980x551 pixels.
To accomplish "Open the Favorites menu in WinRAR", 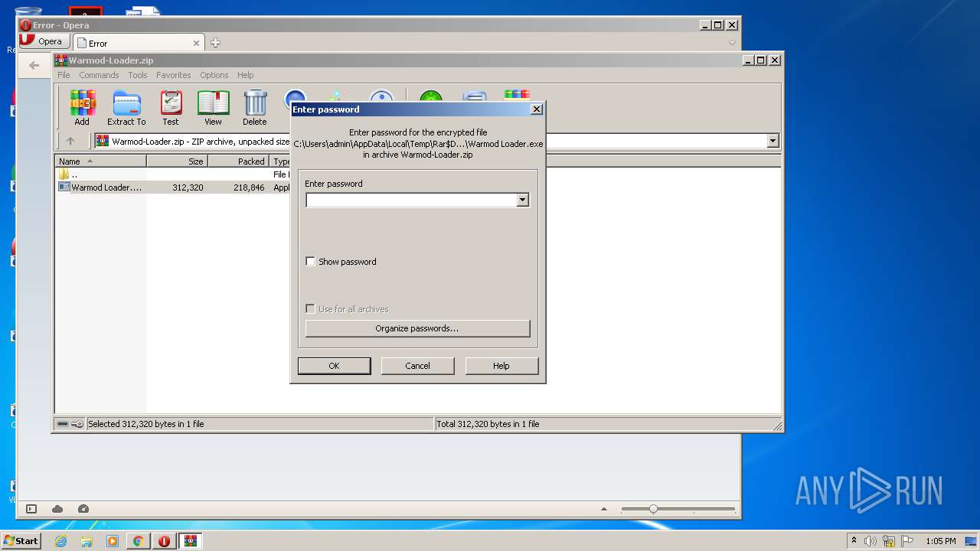I will click(x=174, y=75).
